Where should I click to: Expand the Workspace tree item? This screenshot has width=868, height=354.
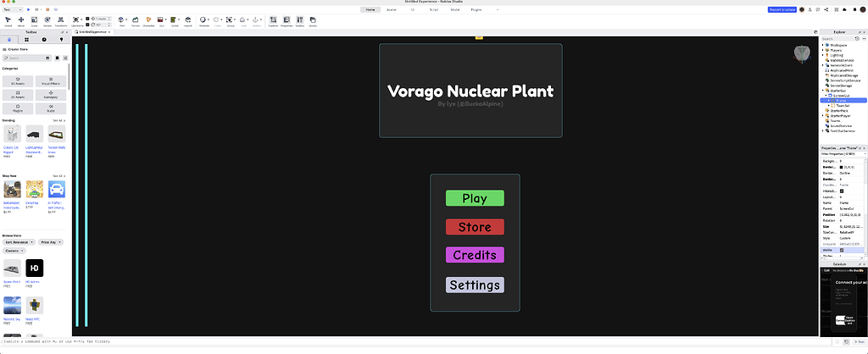point(823,45)
